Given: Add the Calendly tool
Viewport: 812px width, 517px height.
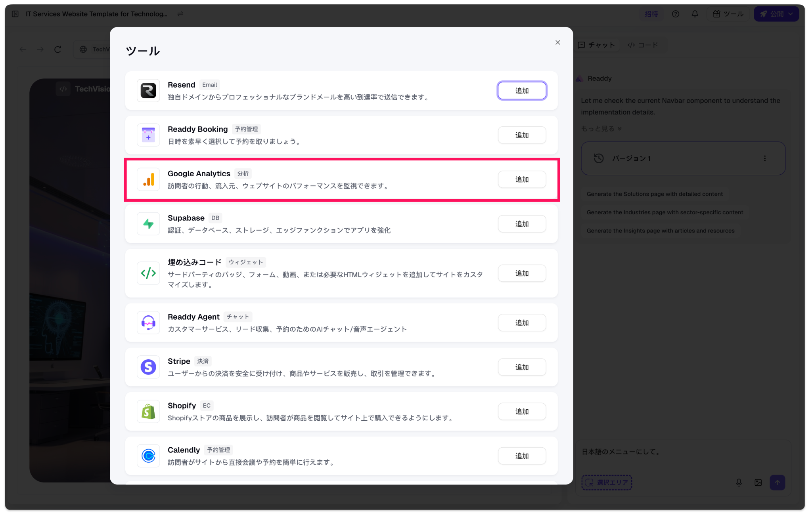Looking at the screenshot, I should pyautogui.click(x=522, y=456).
